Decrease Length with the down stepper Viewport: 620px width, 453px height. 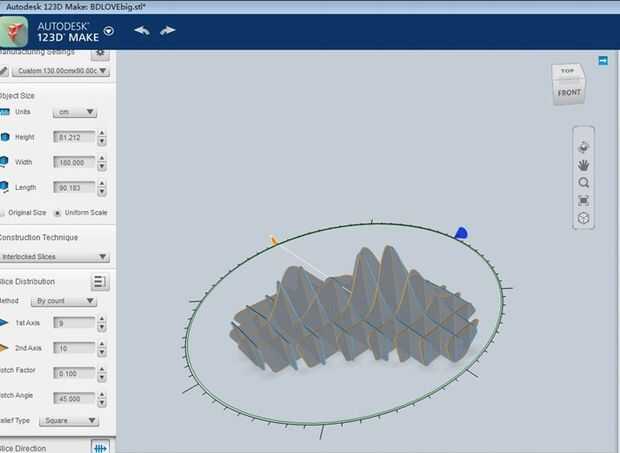(102, 192)
